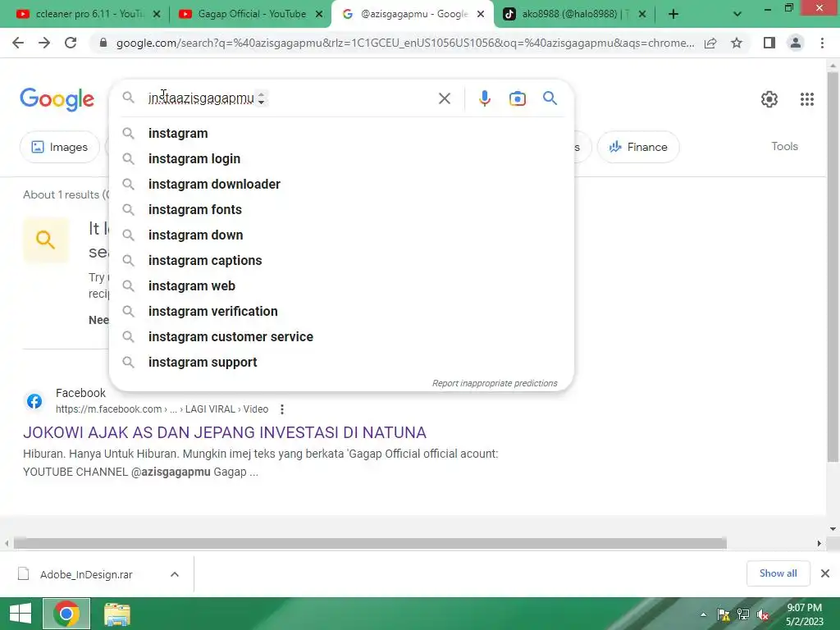Search by image with the camera icon

click(x=517, y=98)
